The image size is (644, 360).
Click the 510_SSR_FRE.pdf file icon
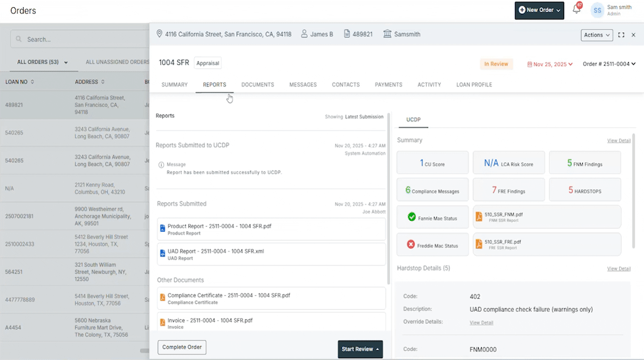click(x=479, y=244)
